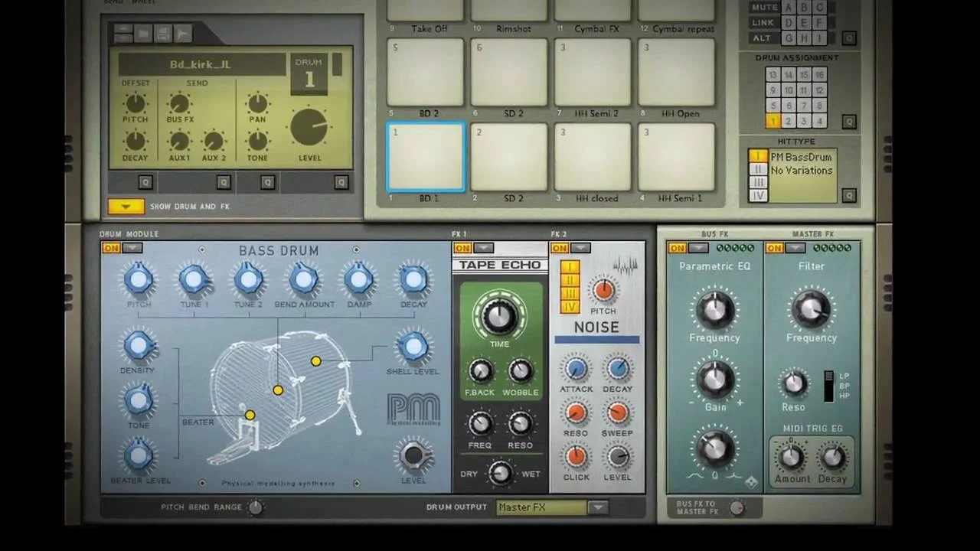Open the FX 2 effect type dropdown
This screenshot has height=551, width=980.
click(580, 248)
